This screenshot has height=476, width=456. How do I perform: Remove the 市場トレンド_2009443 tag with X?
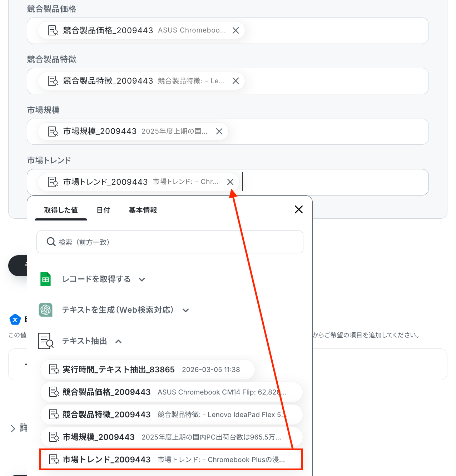[x=230, y=182]
